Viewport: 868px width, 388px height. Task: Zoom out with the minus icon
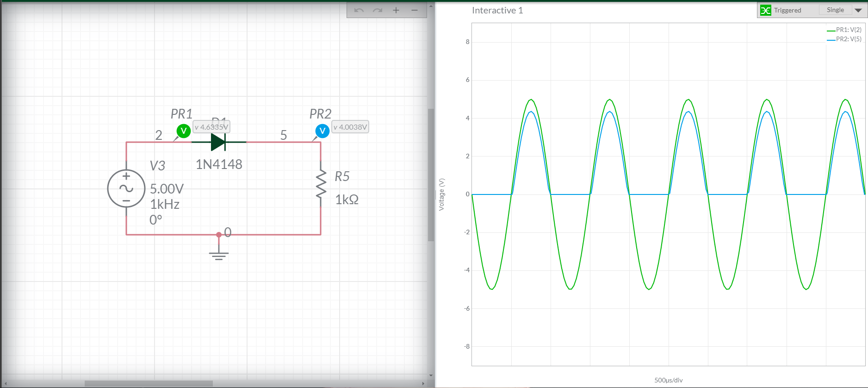click(415, 10)
